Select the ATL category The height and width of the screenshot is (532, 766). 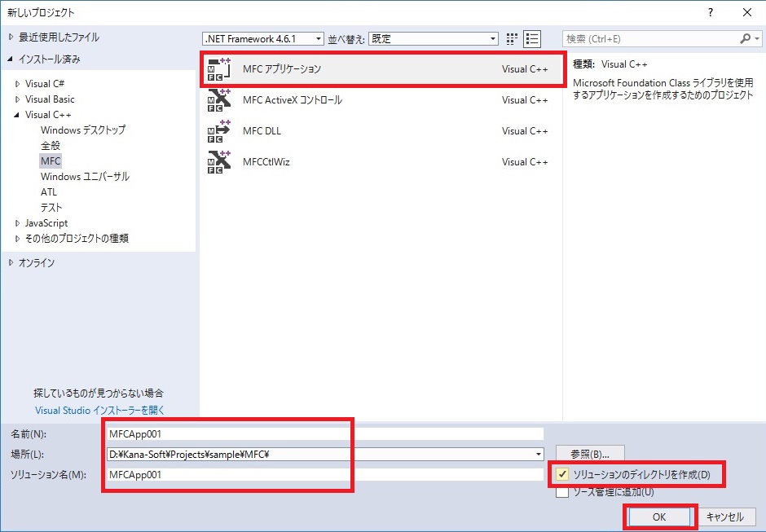tap(49, 192)
